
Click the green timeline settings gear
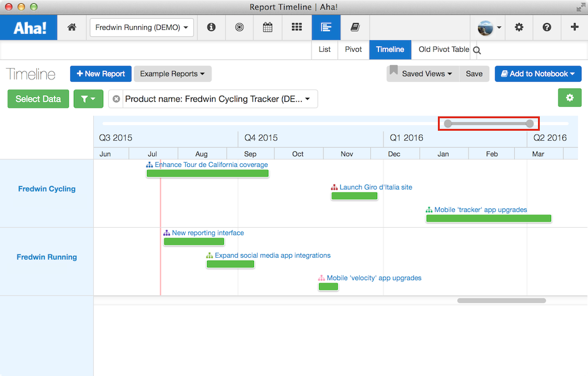pos(569,98)
